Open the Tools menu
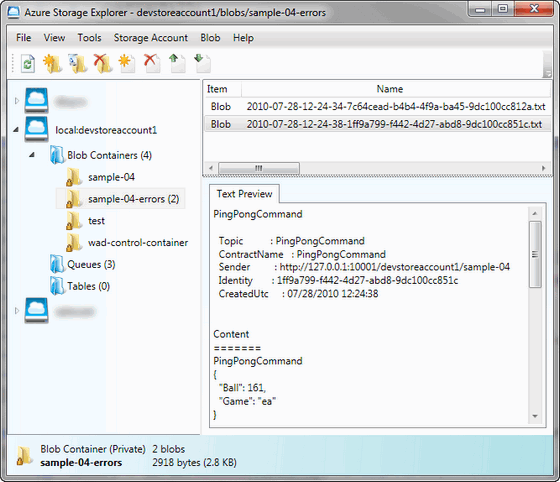 click(89, 37)
